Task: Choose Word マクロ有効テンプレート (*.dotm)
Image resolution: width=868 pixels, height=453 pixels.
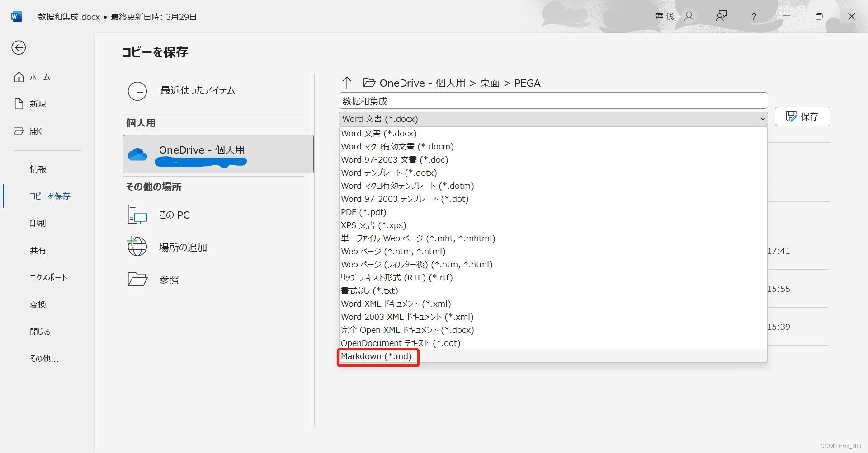Action: 553,186
